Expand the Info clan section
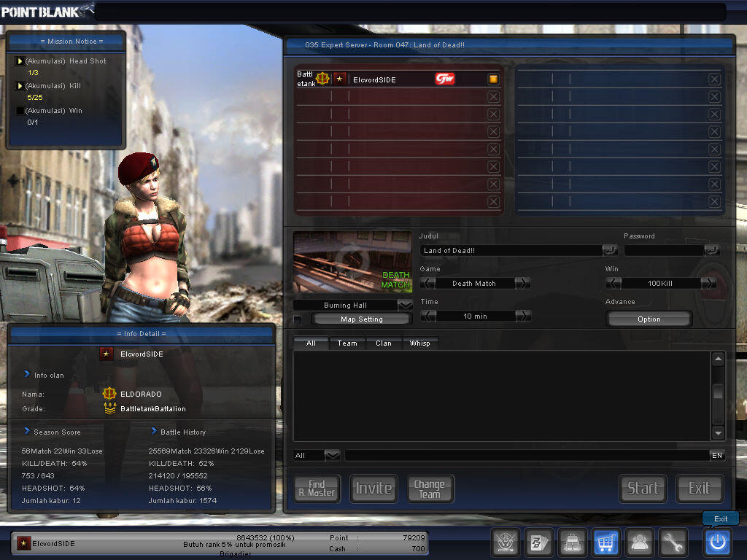Image resolution: width=747 pixels, height=560 pixels. [x=27, y=374]
